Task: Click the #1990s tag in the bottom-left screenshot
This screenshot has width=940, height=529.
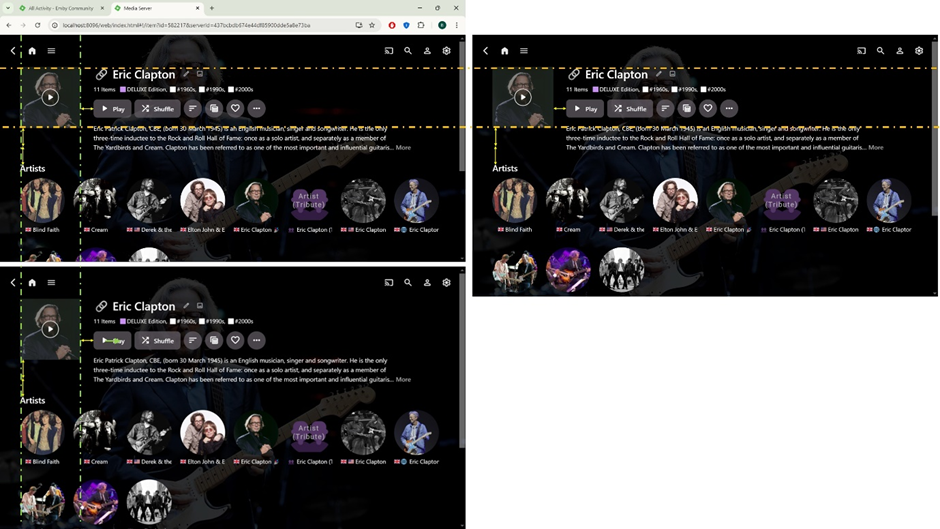Action: tap(213, 321)
